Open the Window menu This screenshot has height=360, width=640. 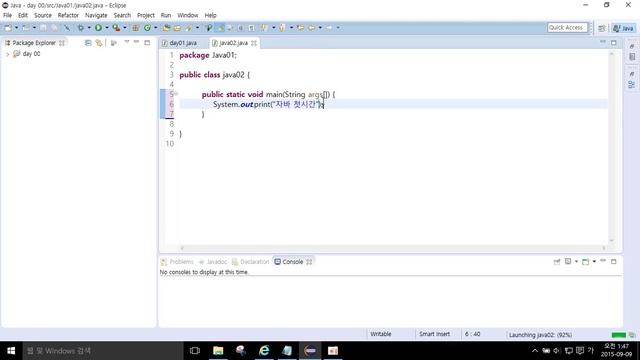coord(187,15)
